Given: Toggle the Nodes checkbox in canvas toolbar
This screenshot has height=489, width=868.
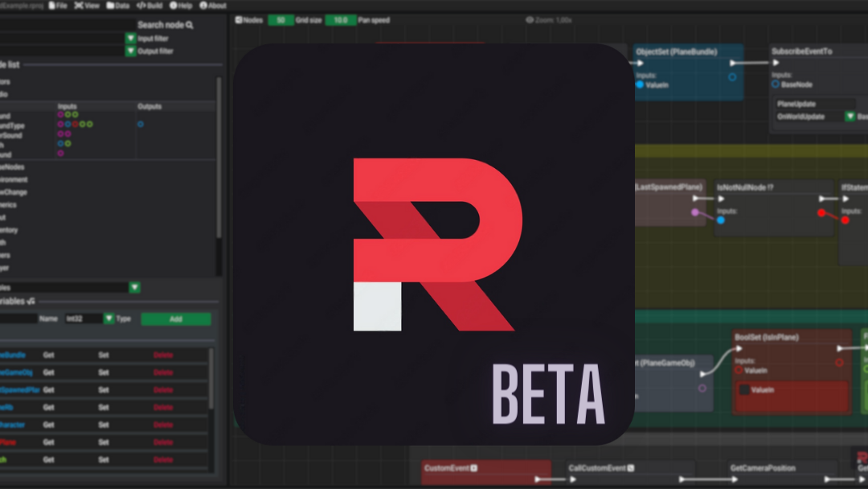Looking at the screenshot, I should point(239,19).
